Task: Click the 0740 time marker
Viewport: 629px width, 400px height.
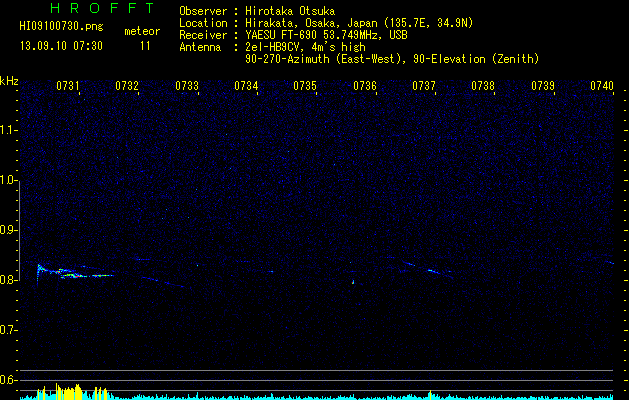Action: 602,86
